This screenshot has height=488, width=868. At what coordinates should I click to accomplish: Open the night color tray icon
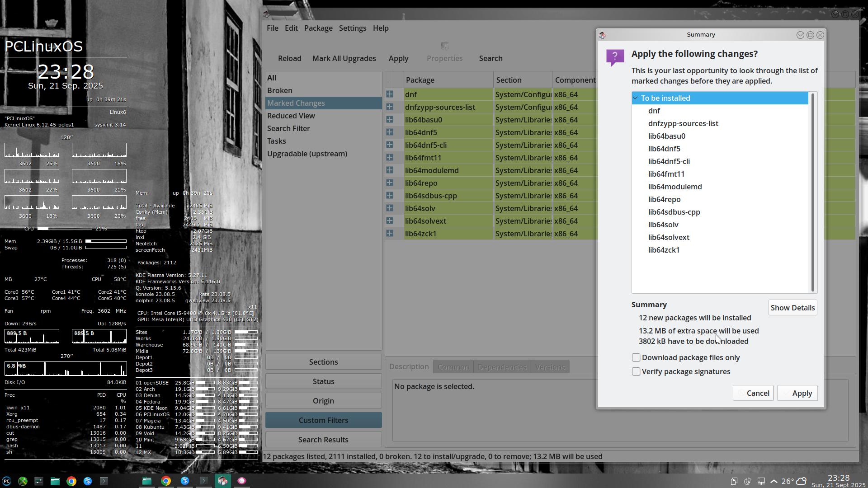[x=748, y=481]
